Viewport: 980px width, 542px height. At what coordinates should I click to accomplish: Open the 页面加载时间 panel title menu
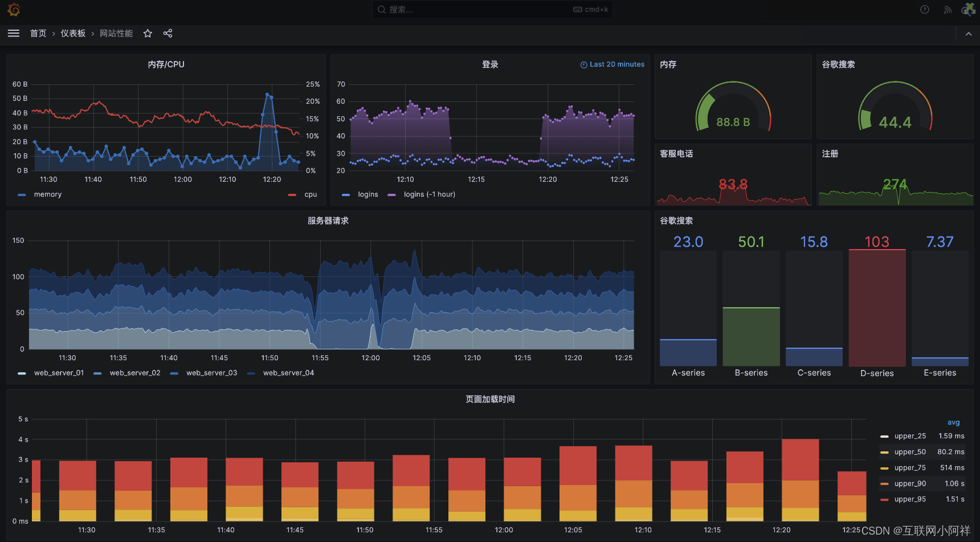coord(490,399)
